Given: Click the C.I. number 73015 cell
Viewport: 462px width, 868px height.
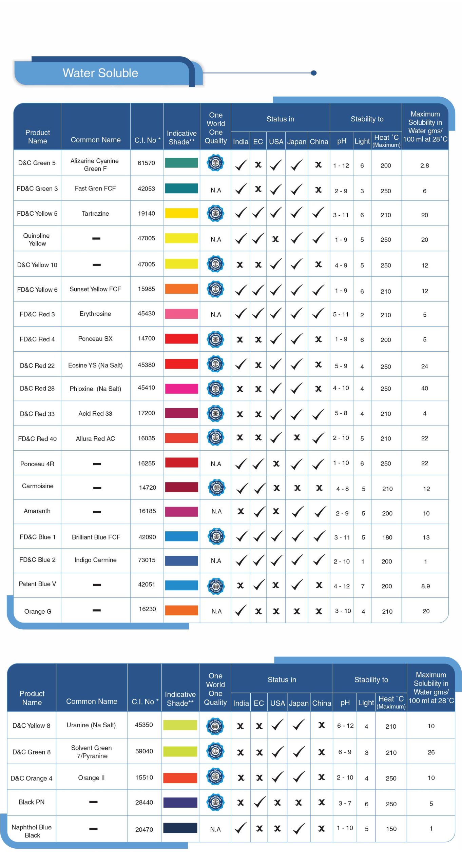Looking at the screenshot, I should coord(147,560).
